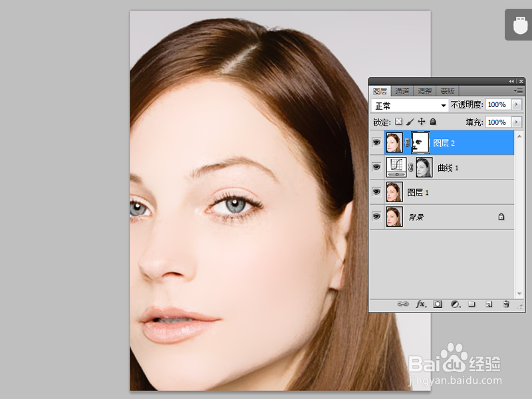Select the 曲线 1 layer mask thumbnail
The height and width of the screenshot is (399, 532).
(x=424, y=168)
